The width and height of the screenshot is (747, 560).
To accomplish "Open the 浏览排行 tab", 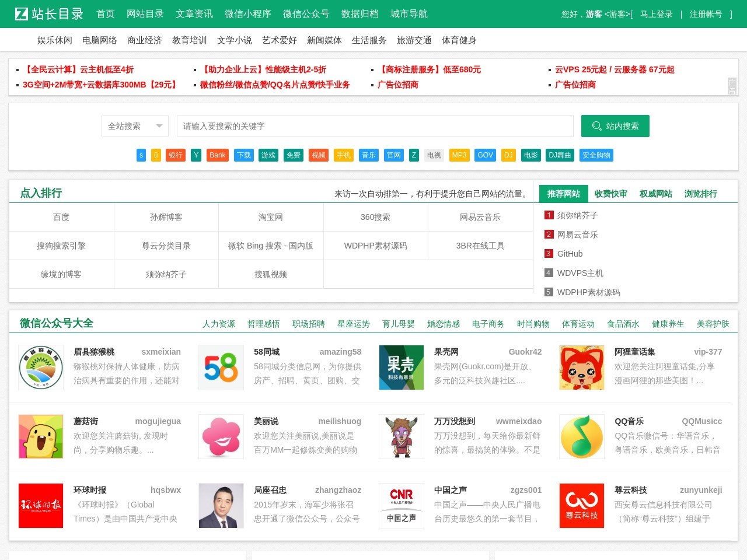I will (x=700, y=193).
